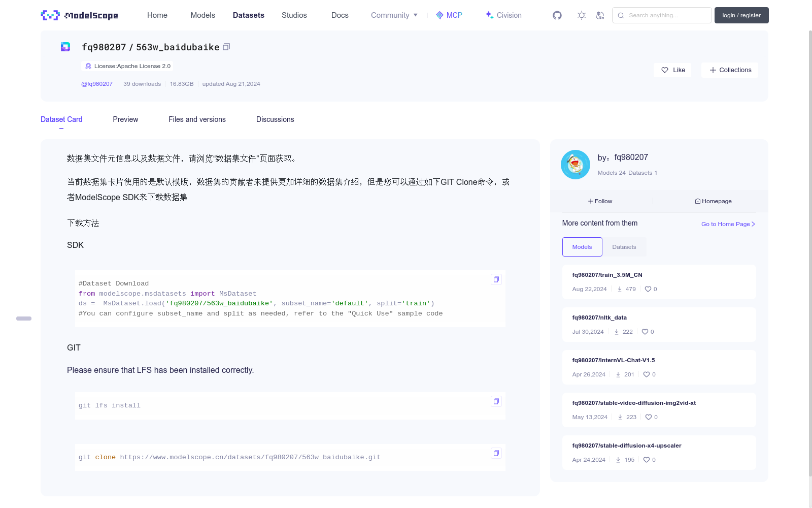Toggle the light/dark theme sun icon
This screenshot has height=508, width=812.
[582, 15]
